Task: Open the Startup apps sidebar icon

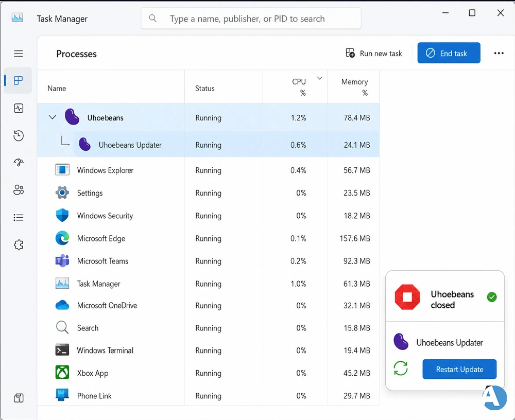Action: coord(19,162)
